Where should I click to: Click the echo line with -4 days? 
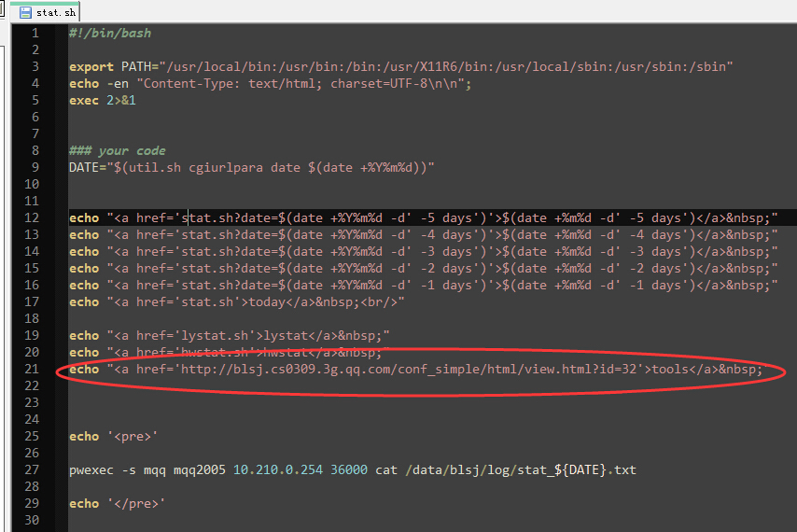click(424, 234)
